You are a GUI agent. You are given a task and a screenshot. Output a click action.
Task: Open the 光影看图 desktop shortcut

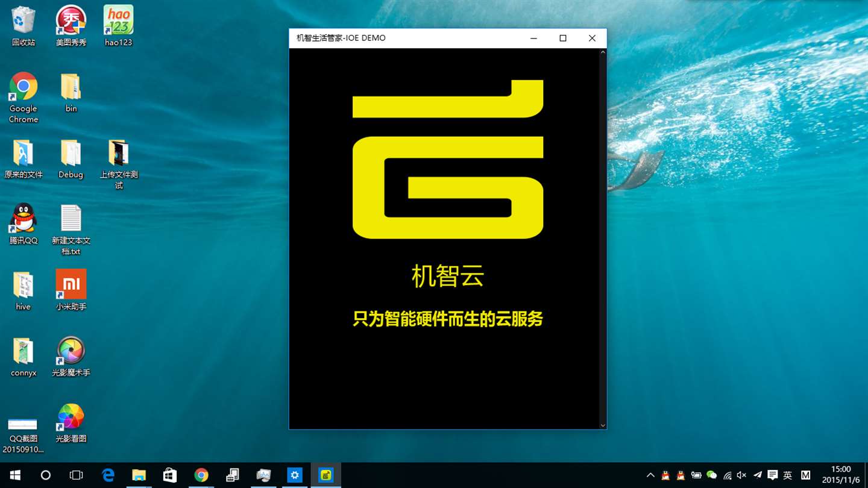click(71, 423)
